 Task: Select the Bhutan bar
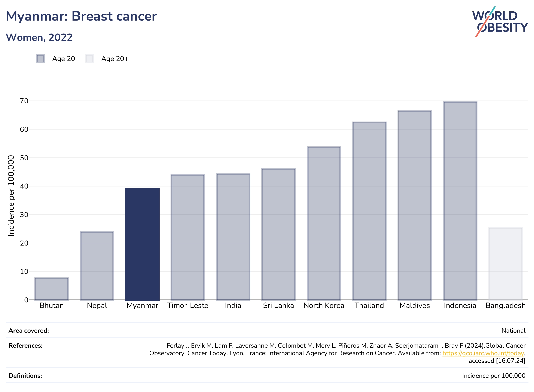pos(51,288)
